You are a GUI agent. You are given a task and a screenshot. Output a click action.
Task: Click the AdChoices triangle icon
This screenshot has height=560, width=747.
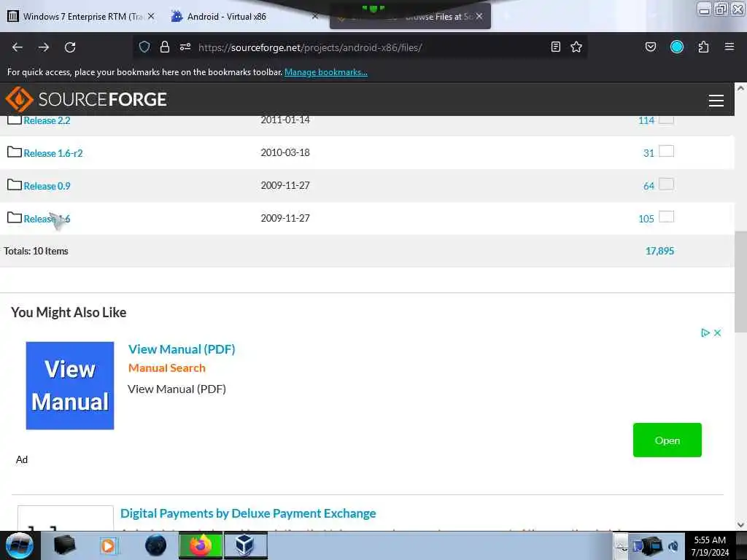(x=705, y=332)
